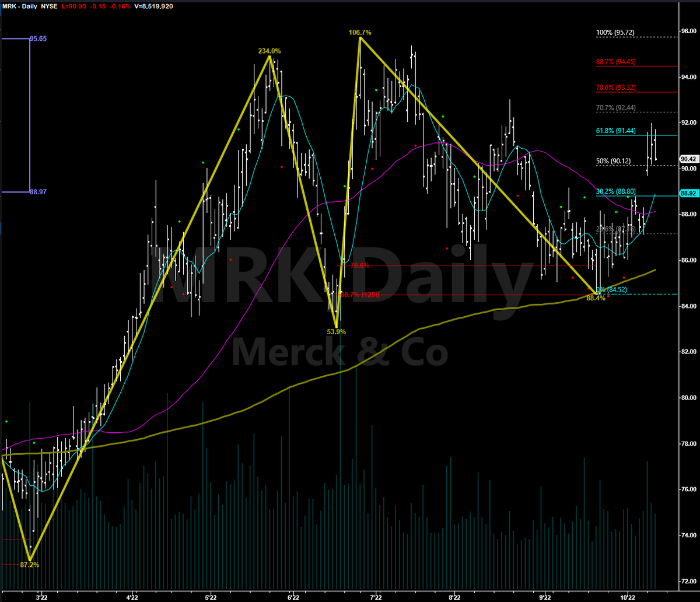The image size is (700, 602).
Task: Click the 95.65 range top label
Action: [38, 38]
